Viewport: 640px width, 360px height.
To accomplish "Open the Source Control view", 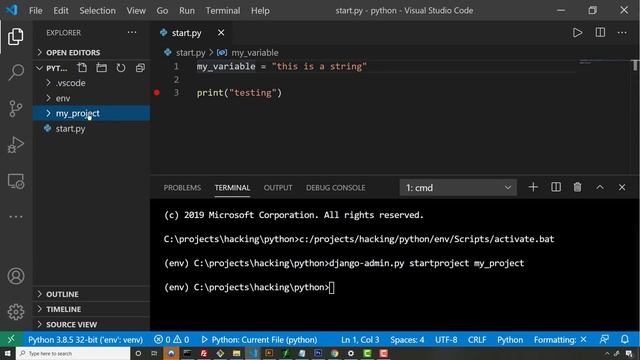I will (x=16, y=109).
